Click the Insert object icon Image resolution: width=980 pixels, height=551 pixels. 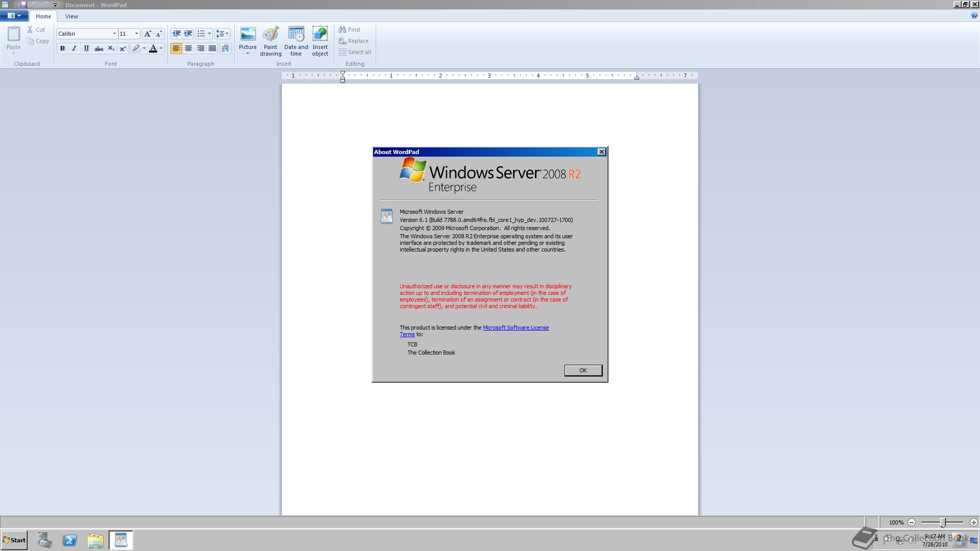tap(320, 34)
